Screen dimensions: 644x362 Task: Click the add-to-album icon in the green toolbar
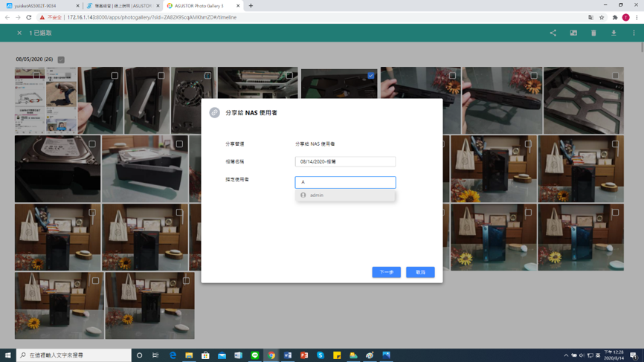point(573,33)
